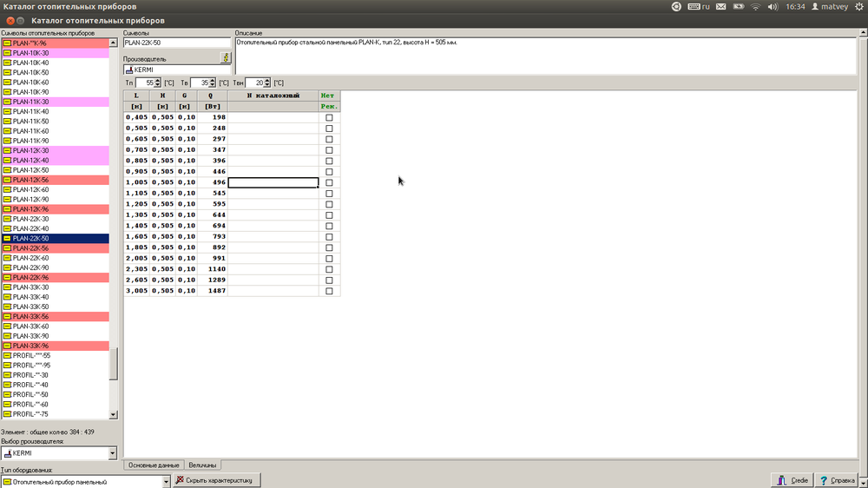Click the Символы text field with PLAN-22K-50
Screen dimensions: 868x488
tap(176, 43)
